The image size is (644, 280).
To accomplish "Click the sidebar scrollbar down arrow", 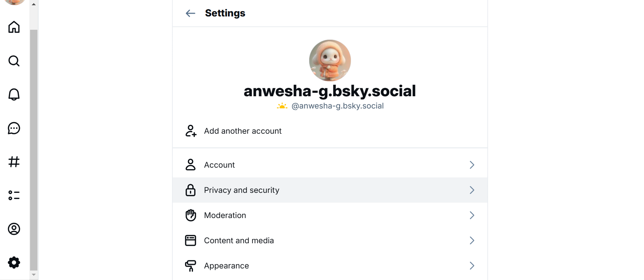I will click(x=34, y=275).
